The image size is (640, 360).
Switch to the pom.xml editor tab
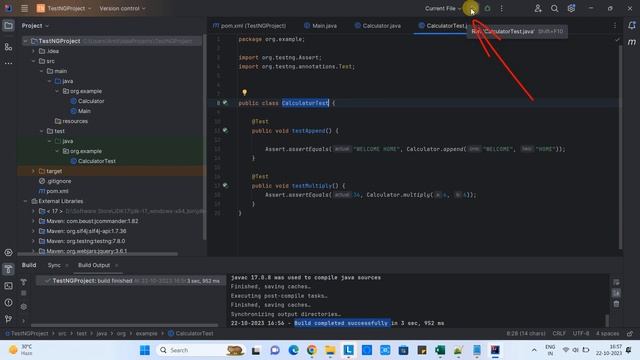pos(249,26)
